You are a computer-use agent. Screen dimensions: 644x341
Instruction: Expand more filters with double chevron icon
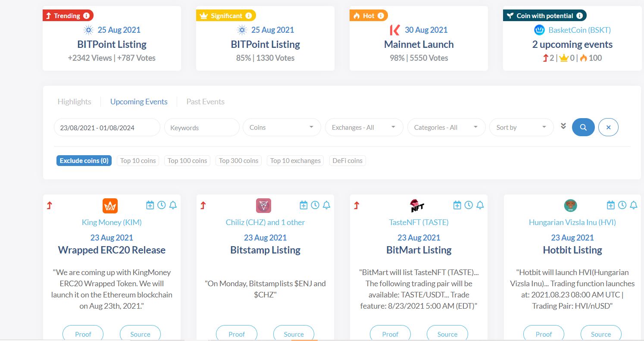pyautogui.click(x=563, y=126)
